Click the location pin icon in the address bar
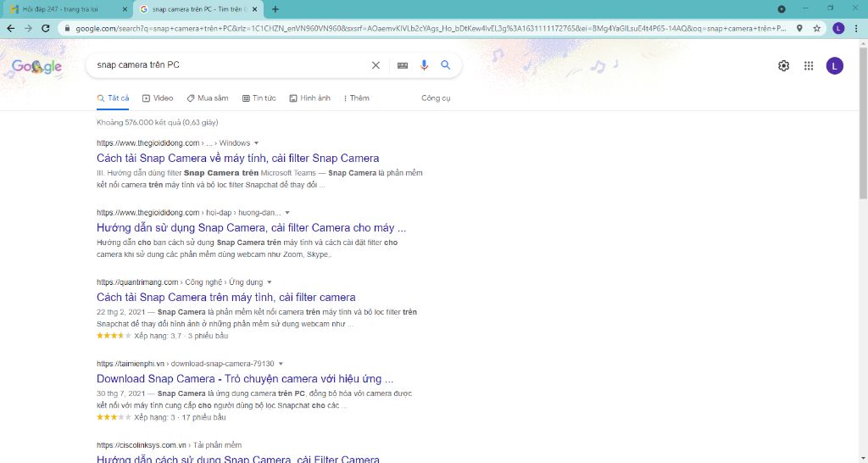 [x=799, y=28]
